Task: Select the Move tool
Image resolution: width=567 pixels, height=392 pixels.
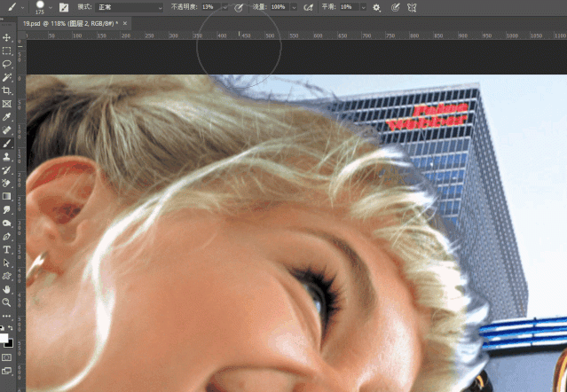Action: coord(7,38)
